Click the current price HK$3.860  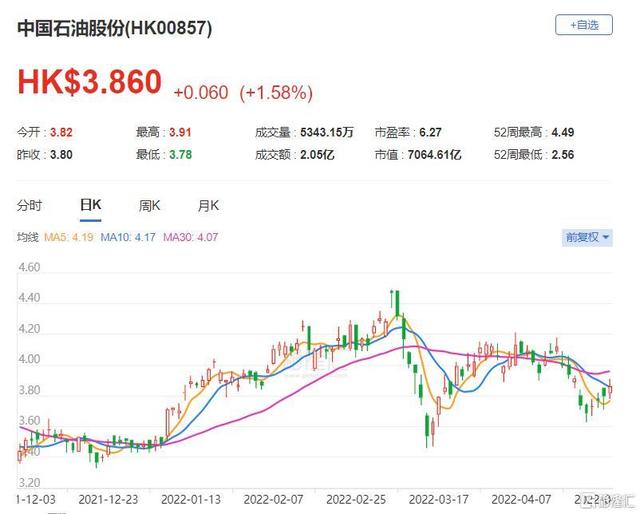(x=89, y=82)
